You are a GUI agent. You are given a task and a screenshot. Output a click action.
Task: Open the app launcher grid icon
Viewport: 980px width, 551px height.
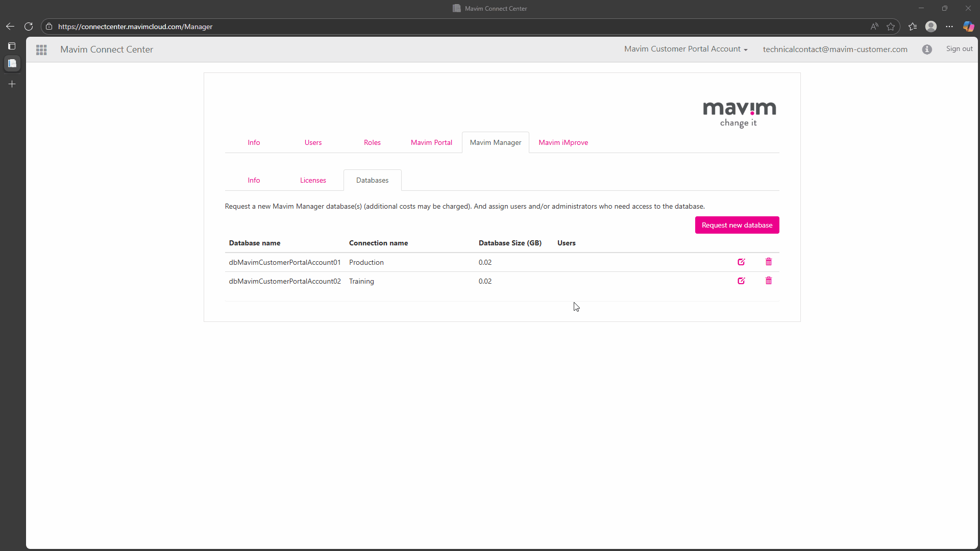click(41, 49)
